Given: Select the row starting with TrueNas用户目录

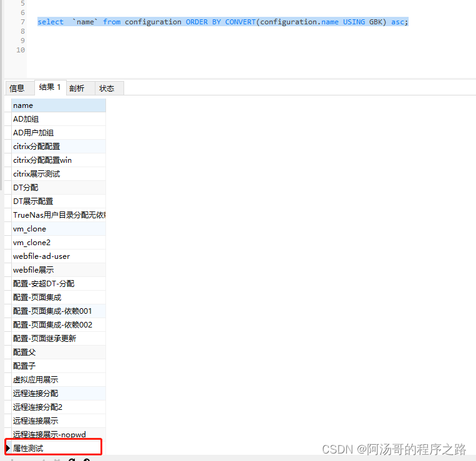Looking at the screenshot, I should point(59,215).
